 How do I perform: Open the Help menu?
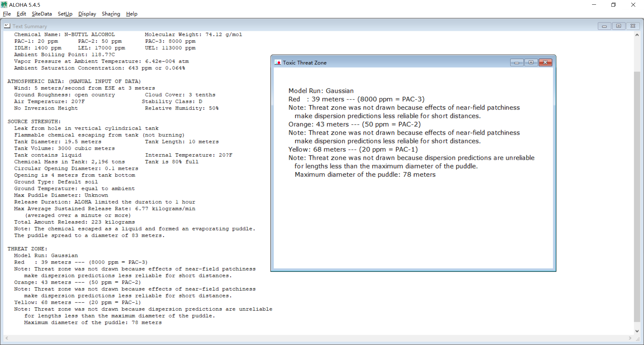tap(132, 14)
